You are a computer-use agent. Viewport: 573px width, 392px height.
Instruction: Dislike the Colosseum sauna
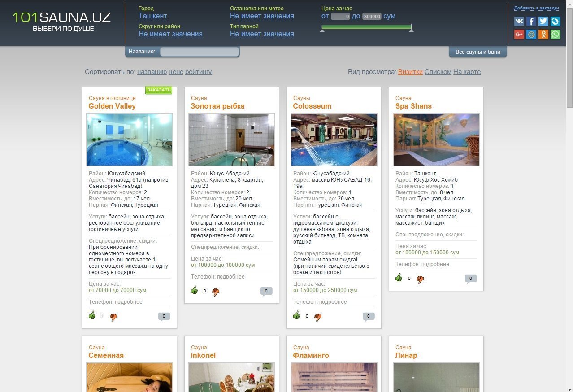click(x=318, y=318)
